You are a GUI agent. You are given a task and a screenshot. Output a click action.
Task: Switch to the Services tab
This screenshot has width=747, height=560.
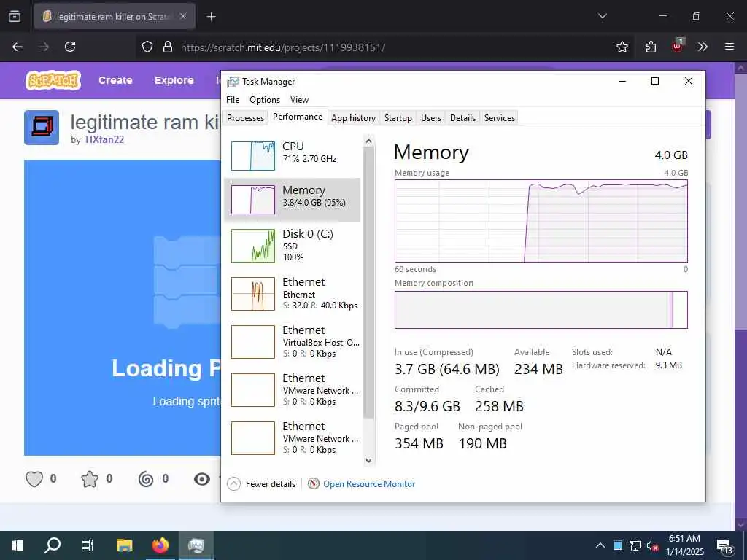(x=499, y=117)
